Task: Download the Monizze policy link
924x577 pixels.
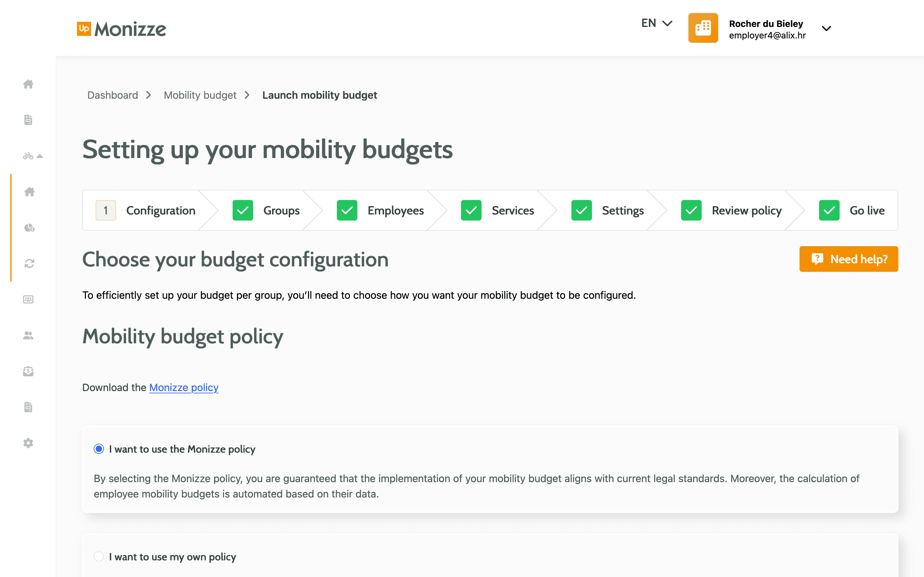Action: (x=184, y=387)
